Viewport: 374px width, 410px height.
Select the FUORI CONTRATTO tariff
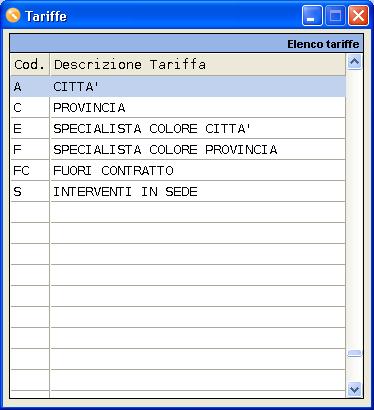(x=178, y=171)
